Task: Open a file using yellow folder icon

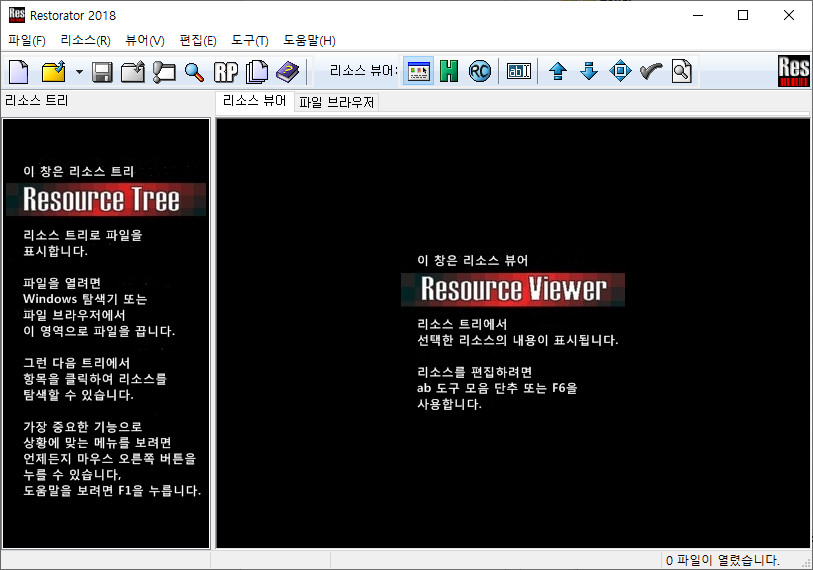Action: pyautogui.click(x=53, y=71)
